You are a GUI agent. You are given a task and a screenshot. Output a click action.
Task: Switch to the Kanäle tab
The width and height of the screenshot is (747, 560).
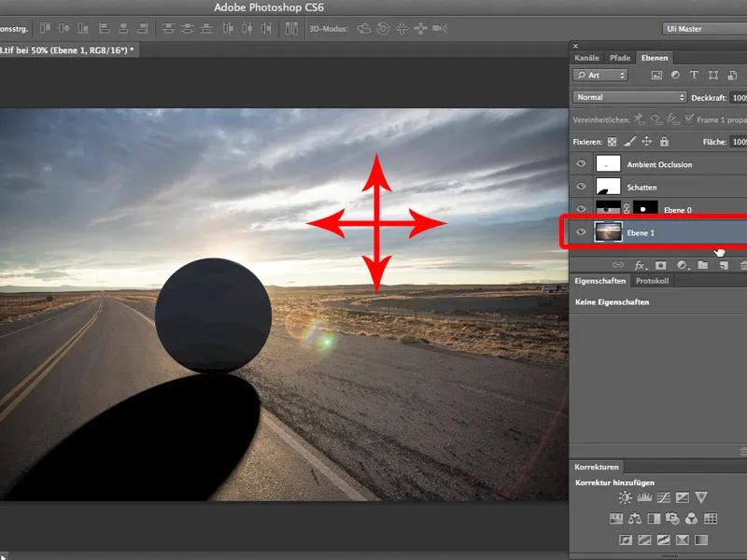[x=586, y=58]
